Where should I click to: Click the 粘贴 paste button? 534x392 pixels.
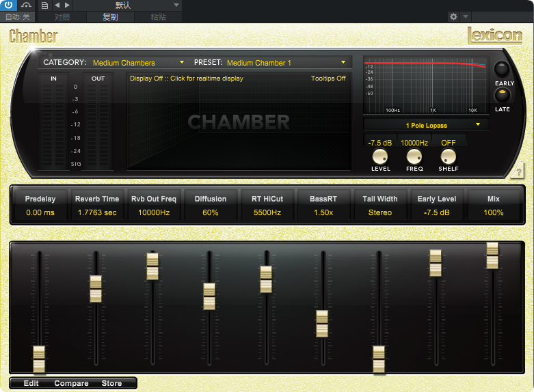coord(158,17)
